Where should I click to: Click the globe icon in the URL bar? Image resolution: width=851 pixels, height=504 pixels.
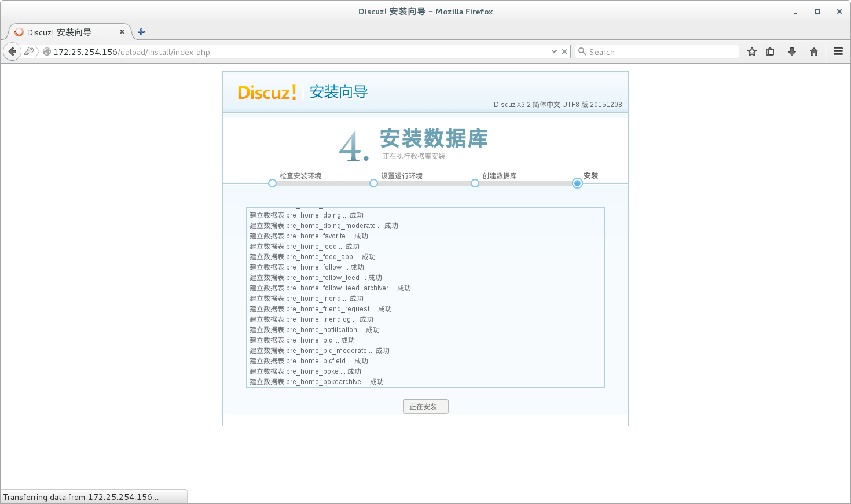tap(47, 51)
